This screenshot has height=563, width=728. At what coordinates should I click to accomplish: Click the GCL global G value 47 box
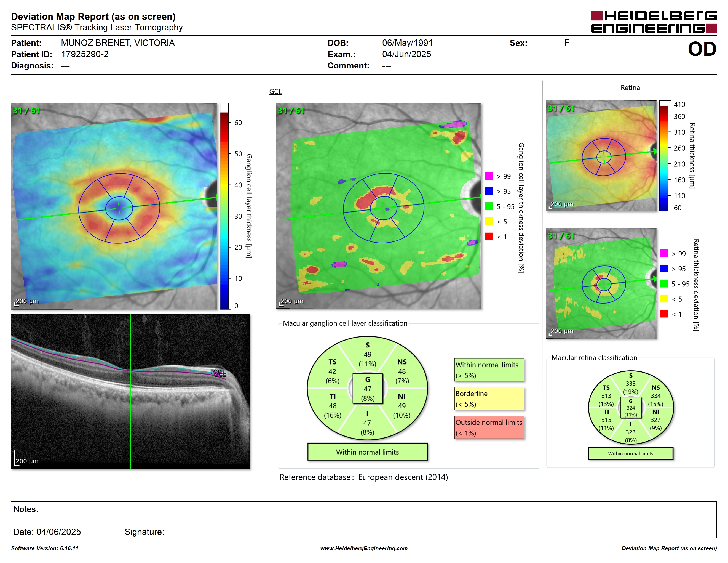click(368, 389)
